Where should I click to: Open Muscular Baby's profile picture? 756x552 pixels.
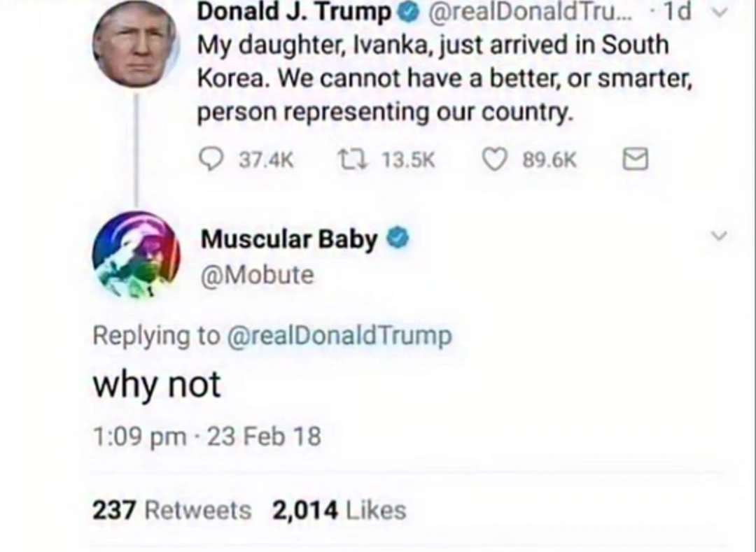click(x=136, y=255)
